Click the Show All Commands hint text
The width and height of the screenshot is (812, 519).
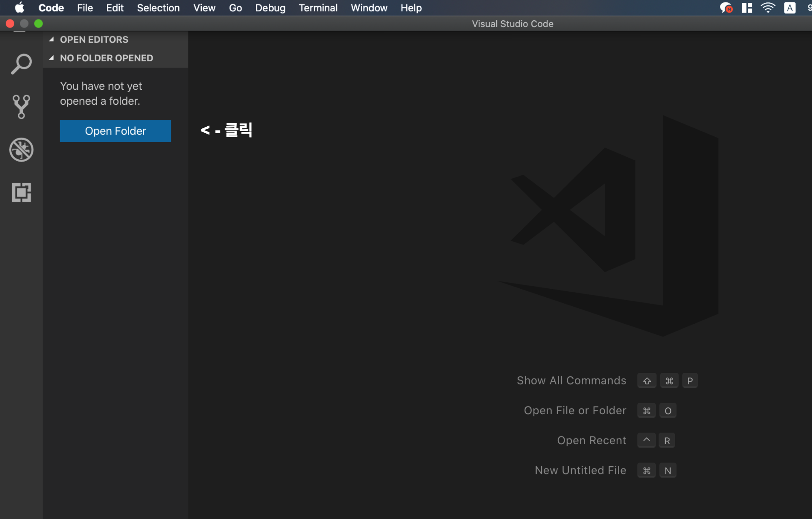tap(571, 381)
